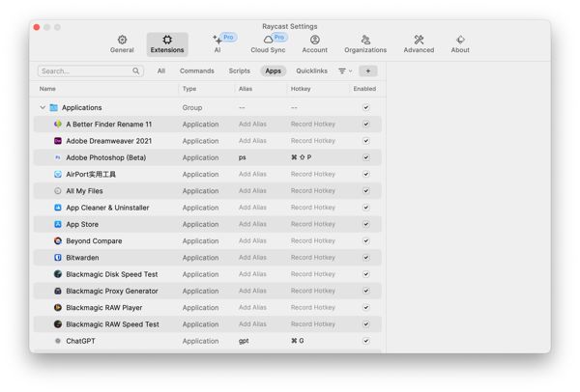This screenshot has width=580, height=392.
Task: Add Alias for Adobe Dreamweaver 2021
Action: 252,141
